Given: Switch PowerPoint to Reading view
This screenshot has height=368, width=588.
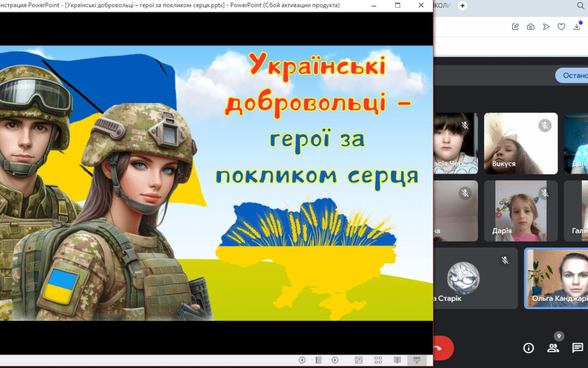Looking at the screenshot, I should (x=397, y=360).
